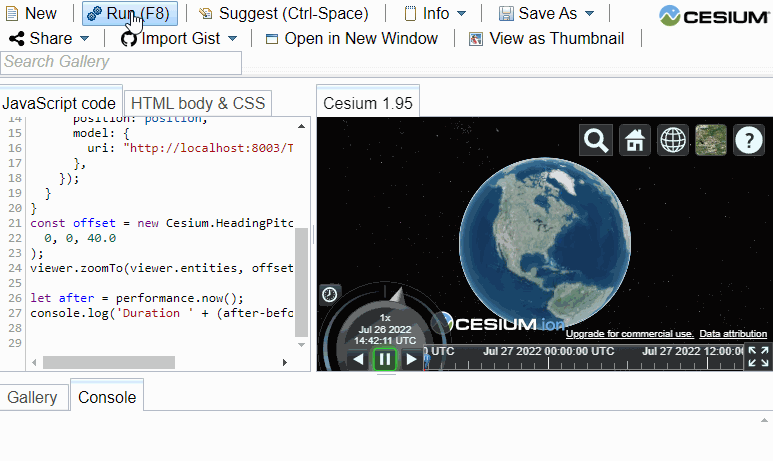
Task: Switch to the HTML body & CSS tab
Action: [198, 103]
